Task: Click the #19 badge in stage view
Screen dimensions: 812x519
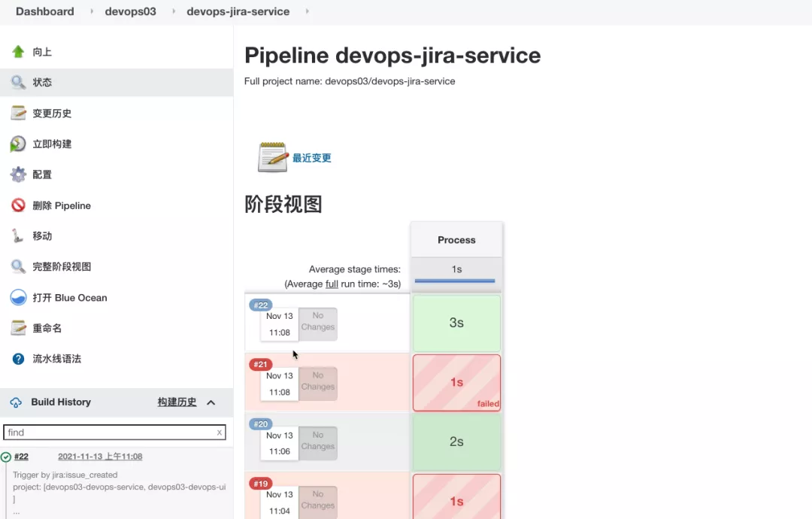Action: point(260,484)
